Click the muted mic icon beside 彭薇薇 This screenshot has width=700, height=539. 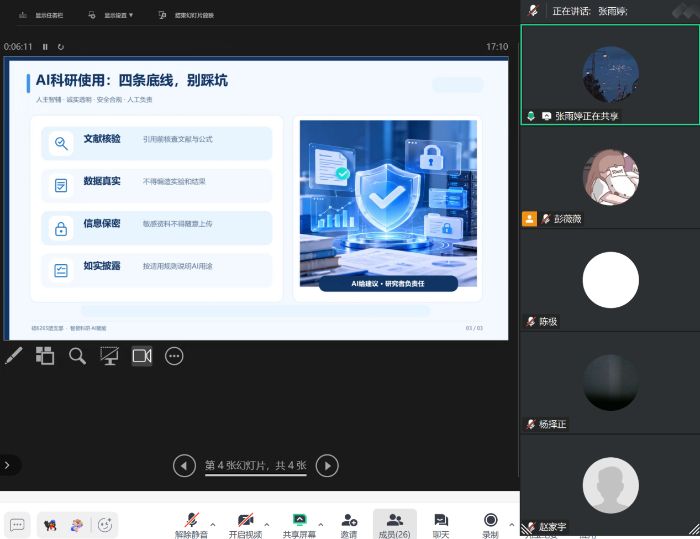pyautogui.click(x=546, y=219)
